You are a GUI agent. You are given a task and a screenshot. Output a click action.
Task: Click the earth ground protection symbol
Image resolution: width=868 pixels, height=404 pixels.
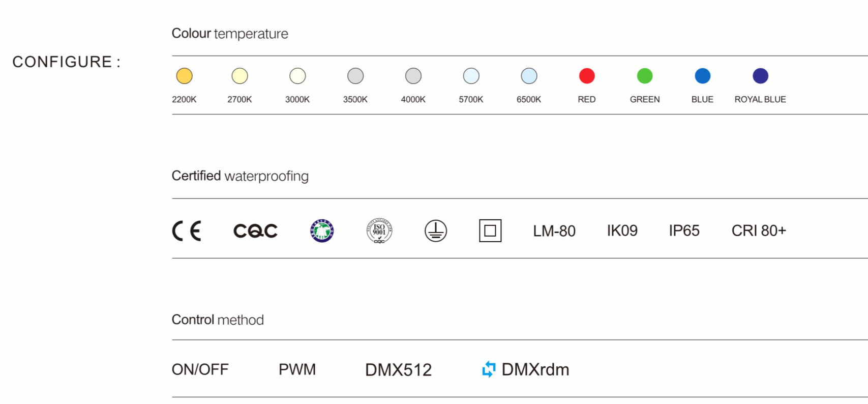[436, 231]
